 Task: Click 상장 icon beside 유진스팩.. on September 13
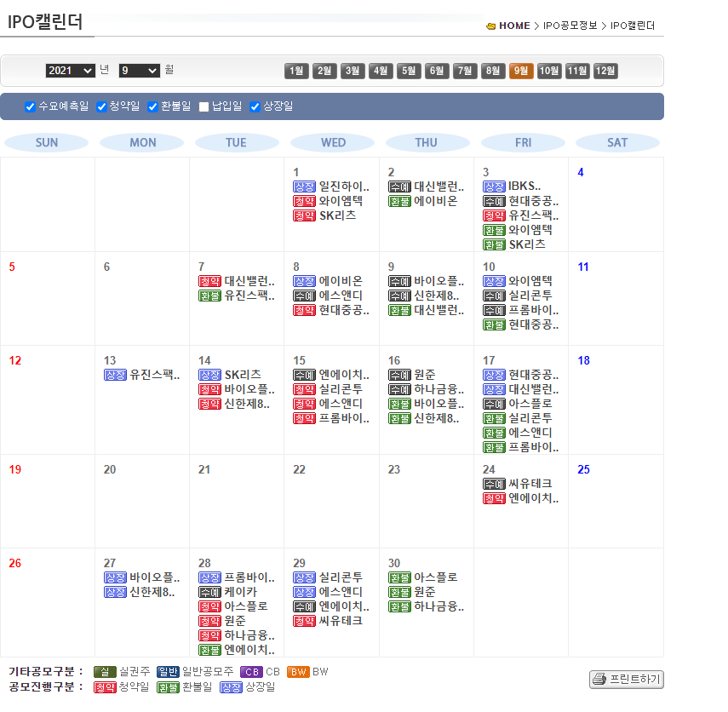tap(115, 376)
